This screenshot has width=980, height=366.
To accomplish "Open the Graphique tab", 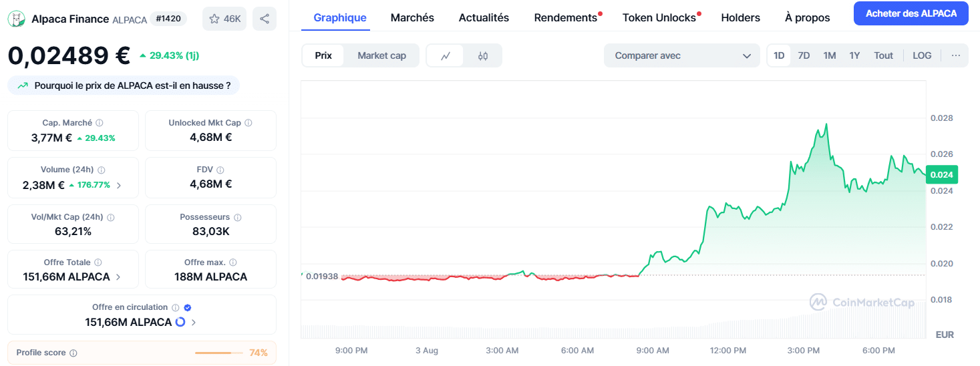I will (x=340, y=18).
